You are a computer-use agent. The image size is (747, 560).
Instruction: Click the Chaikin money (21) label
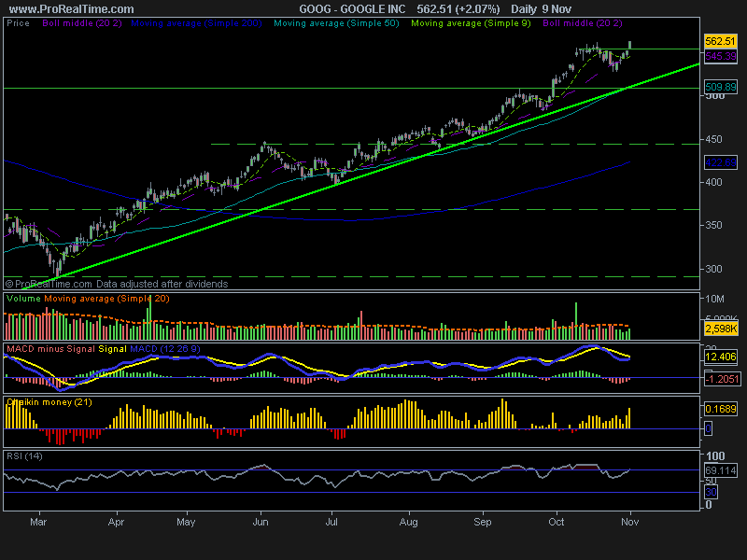[x=49, y=402]
